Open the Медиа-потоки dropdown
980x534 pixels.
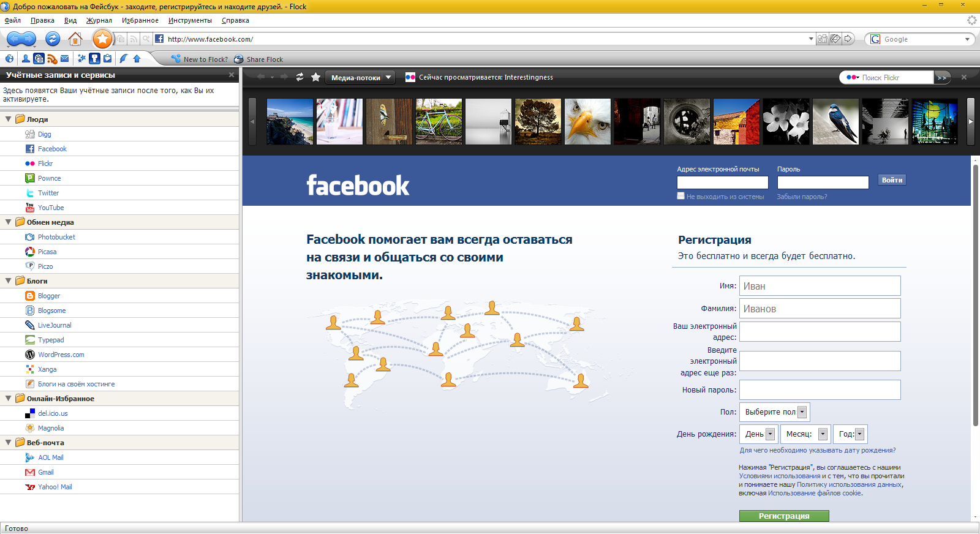(x=360, y=78)
